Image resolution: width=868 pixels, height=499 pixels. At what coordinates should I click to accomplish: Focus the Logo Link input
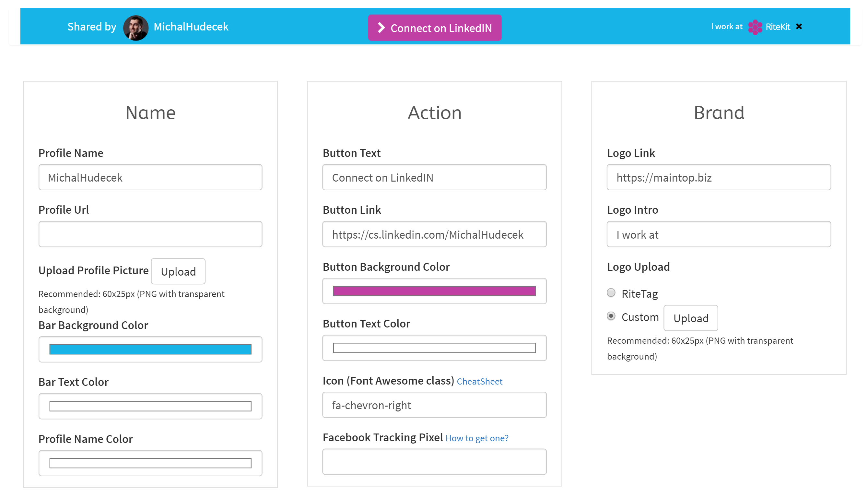click(x=719, y=177)
